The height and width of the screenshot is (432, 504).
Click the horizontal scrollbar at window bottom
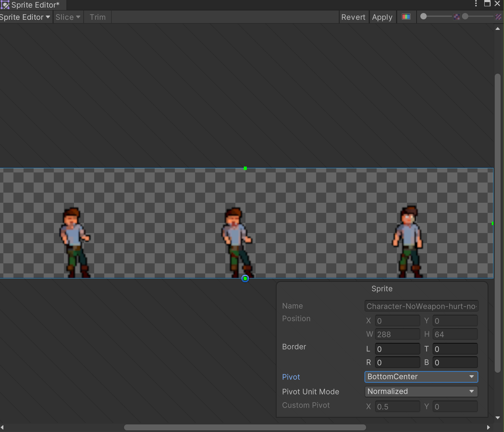coord(245,427)
